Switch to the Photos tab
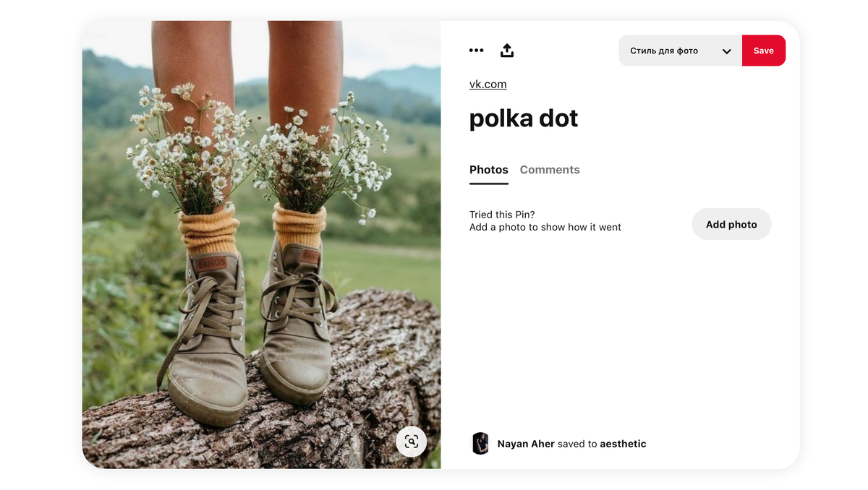The image size is (868, 490). click(489, 170)
